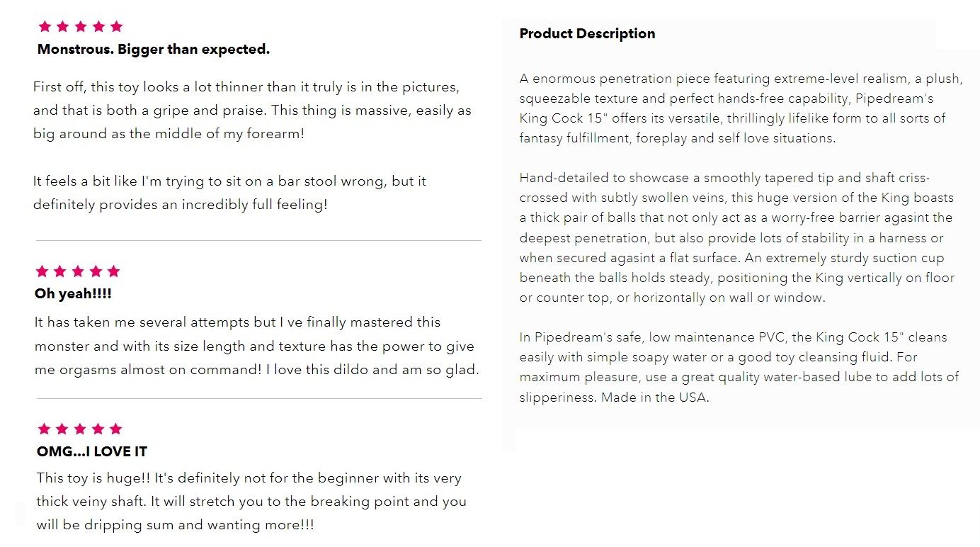This screenshot has height=547, width=980.
Task: Click fifth star of 'Oh yeah!!!!' review
Action: pos(114,271)
